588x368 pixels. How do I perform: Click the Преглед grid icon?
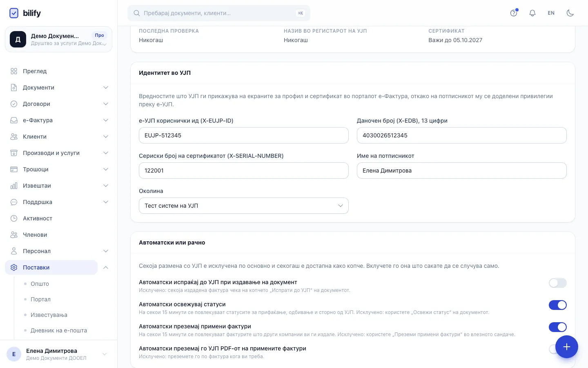tap(14, 71)
